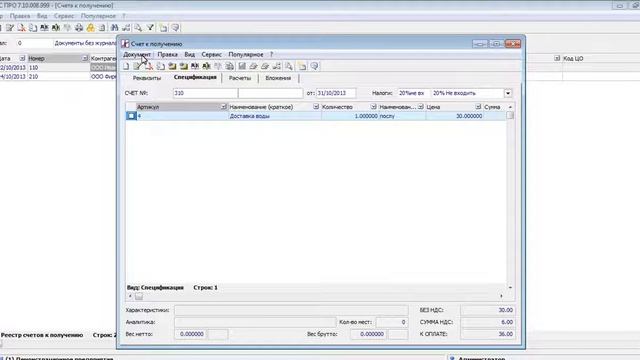The height and width of the screenshot is (360, 640).
Task: Click the right arrow of the horizontal grid scrollbar
Action: pos(501,296)
